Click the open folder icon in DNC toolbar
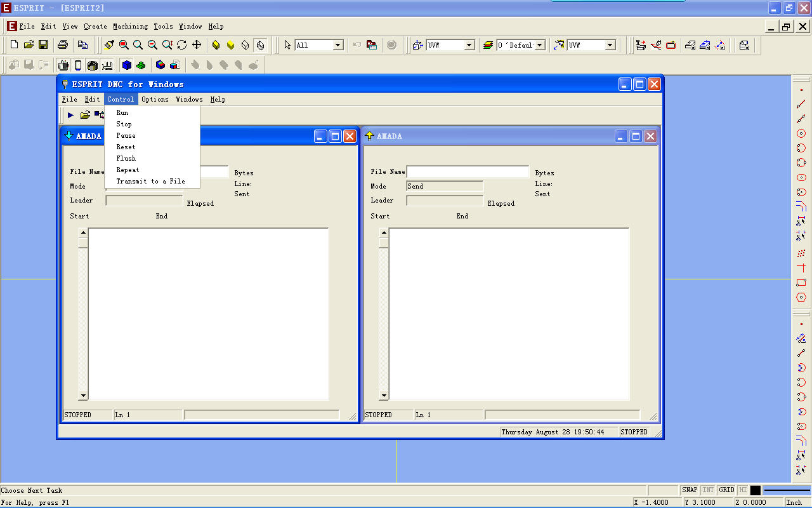 (85, 115)
